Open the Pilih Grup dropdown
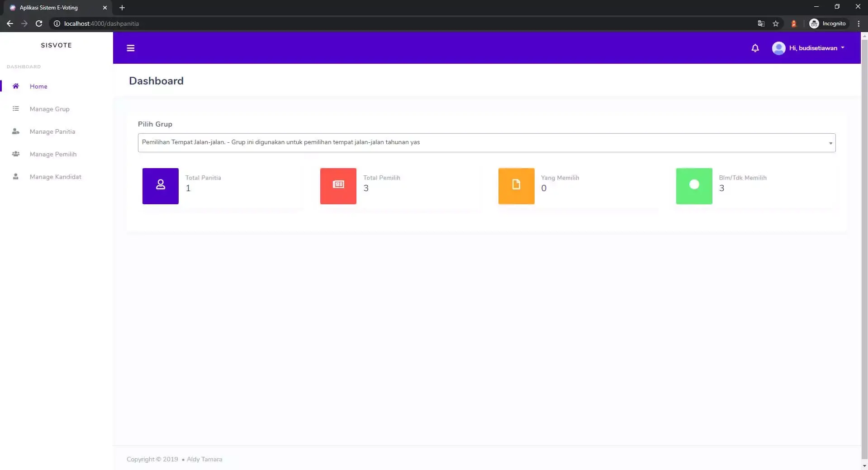Image resolution: width=868 pixels, height=470 pixels. [487, 143]
